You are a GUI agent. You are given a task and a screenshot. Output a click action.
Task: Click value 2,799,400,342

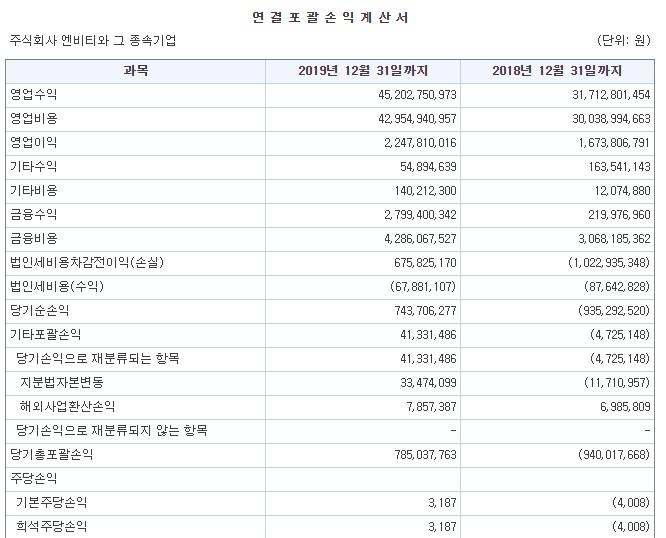[x=420, y=214]
